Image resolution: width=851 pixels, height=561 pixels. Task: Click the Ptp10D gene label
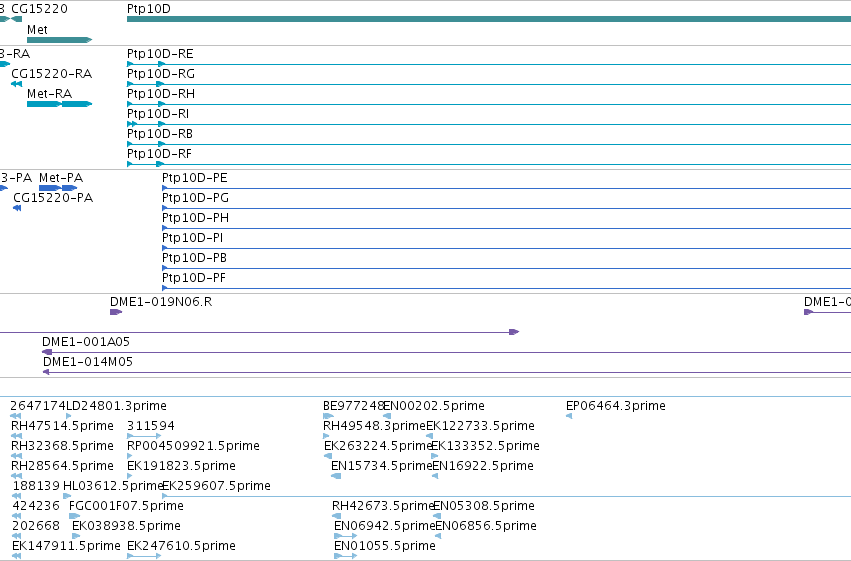point(148,9)
